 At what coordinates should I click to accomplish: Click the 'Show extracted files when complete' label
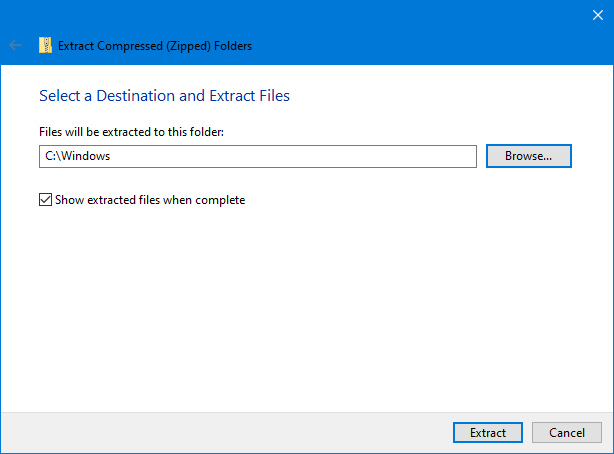point(150,200)
